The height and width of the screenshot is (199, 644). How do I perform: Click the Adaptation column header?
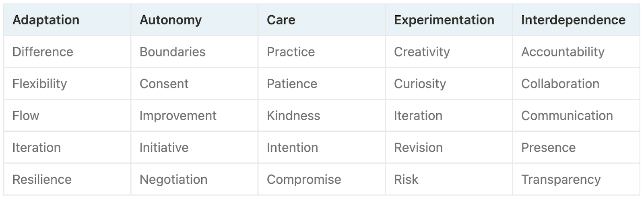[67, 20]
